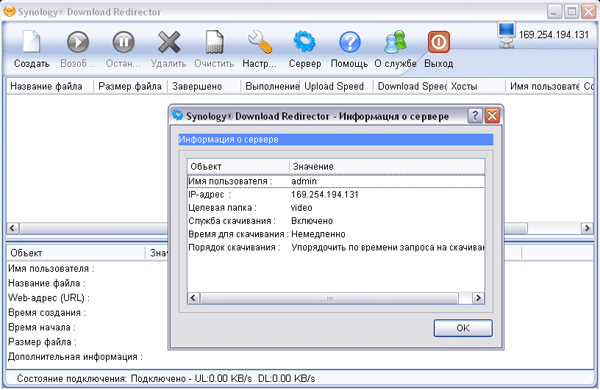Sort by Название файла column header
600x390 pixels.
pos(50,86)
